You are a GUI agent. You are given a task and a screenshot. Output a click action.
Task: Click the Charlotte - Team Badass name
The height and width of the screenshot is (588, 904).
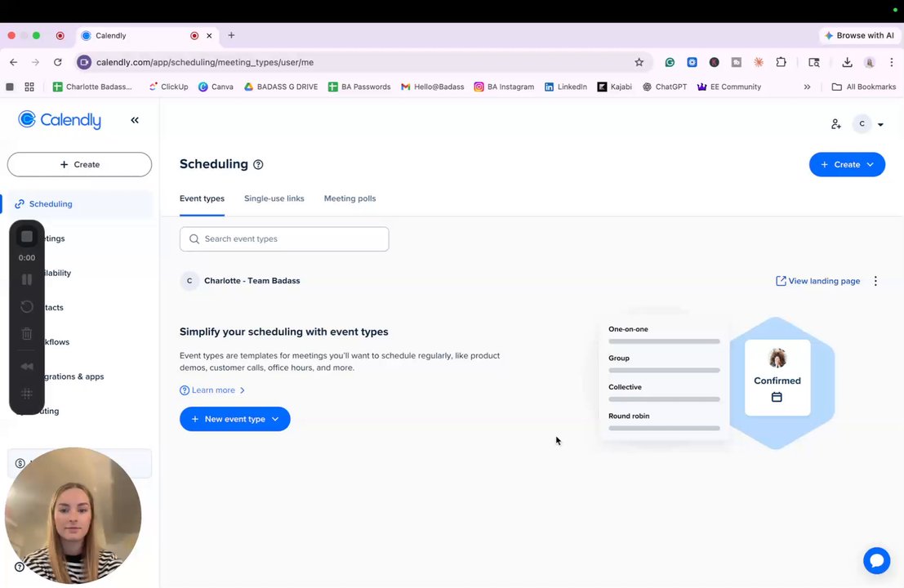tap(252, 281)
